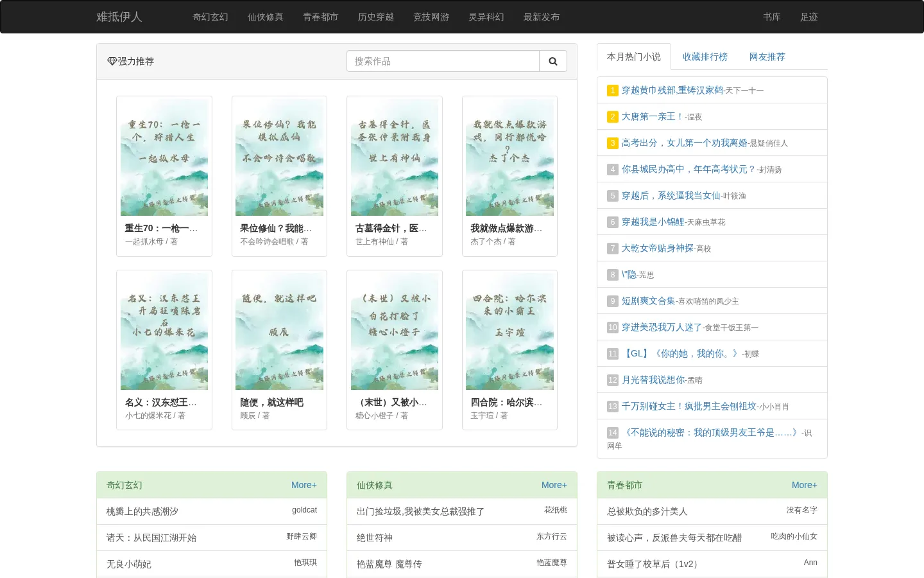Switch to the 本月热门小说 tab
Viewport: 924px width, 578px height.
pos(634,57)
